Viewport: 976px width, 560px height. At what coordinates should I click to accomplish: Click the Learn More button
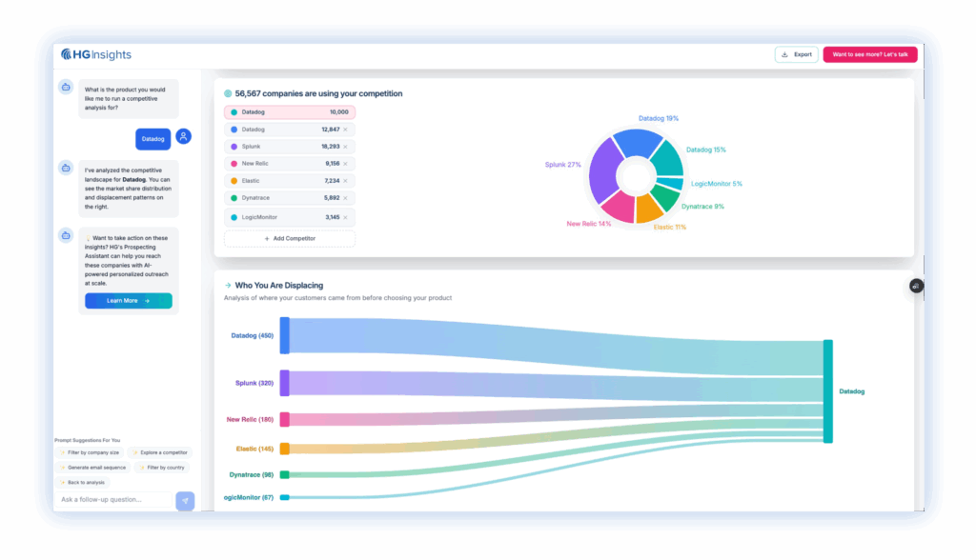pyautogui.click(x=128, y=300)
